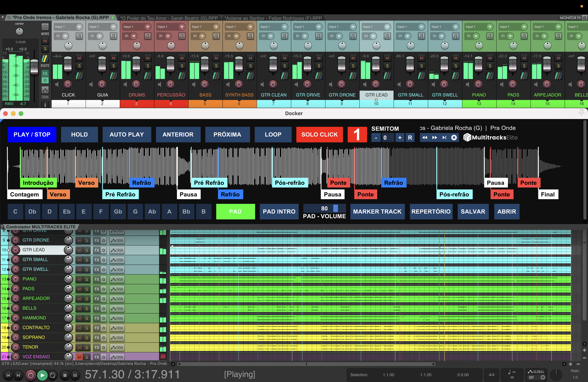Toggle the repeat loop icon in transport
The image size is (588, 382).
pos(52,375)
